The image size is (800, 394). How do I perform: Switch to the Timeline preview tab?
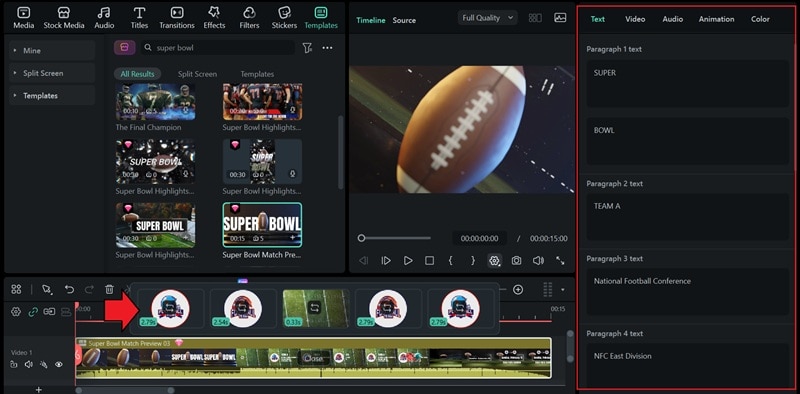pyautogui.click(x=370, y=20)
